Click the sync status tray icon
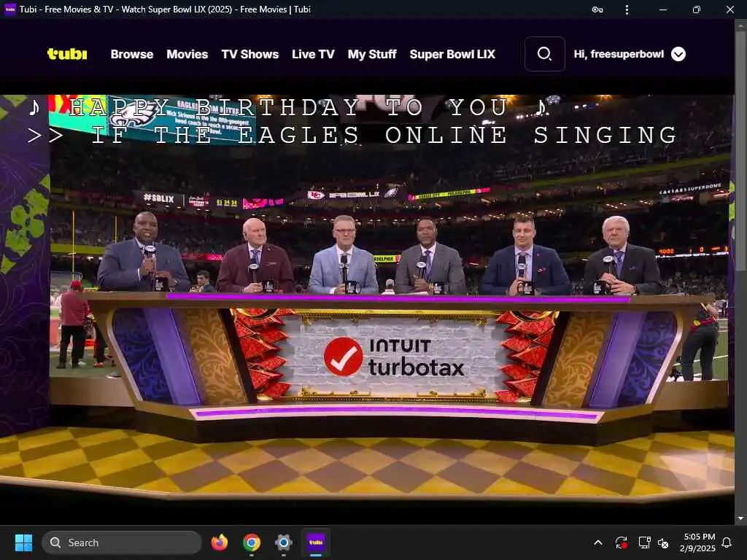 tap(622, 542)
